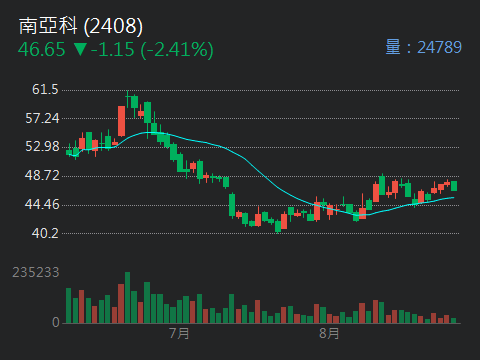Click the 40.2 price axis label

(x=45, y=233)
